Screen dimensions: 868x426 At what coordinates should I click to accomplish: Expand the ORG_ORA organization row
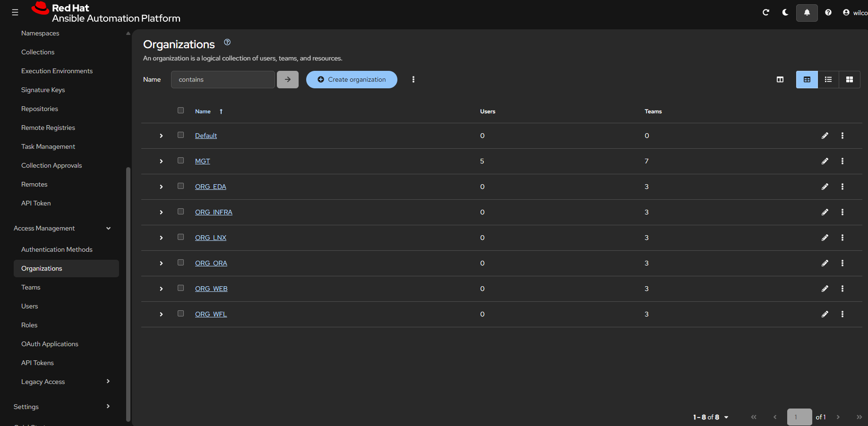(x=161, y=263)
